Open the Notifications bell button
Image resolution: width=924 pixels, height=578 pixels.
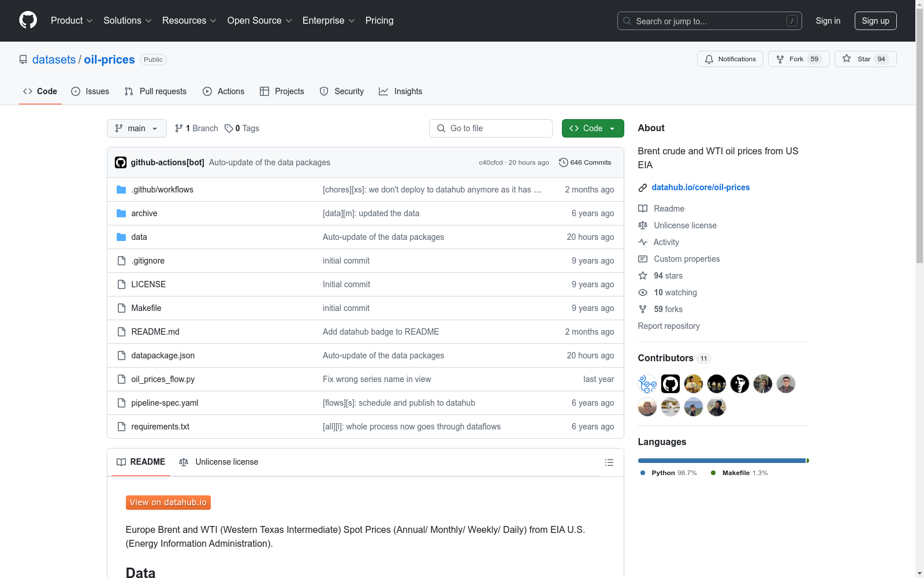[x=731, y=59]
